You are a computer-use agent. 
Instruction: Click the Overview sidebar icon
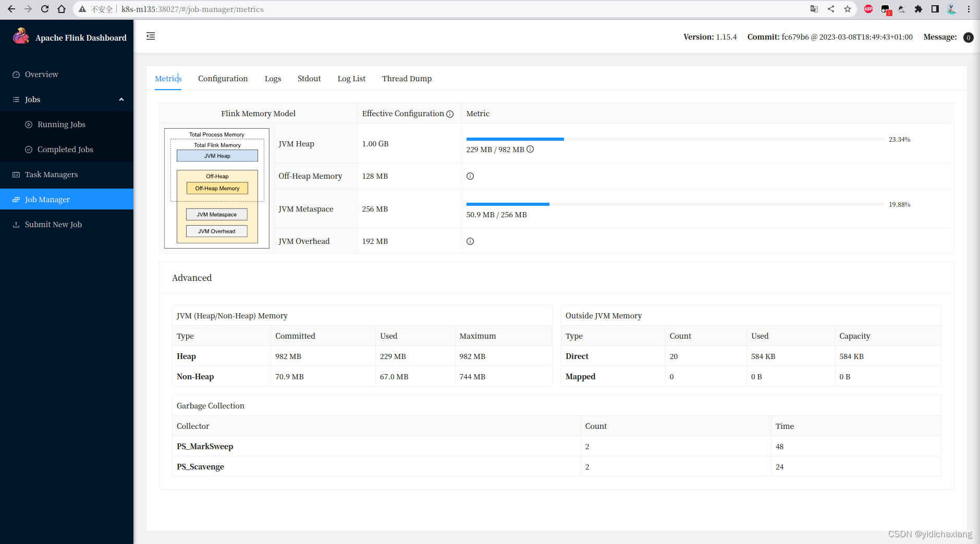tap(16, 75)
